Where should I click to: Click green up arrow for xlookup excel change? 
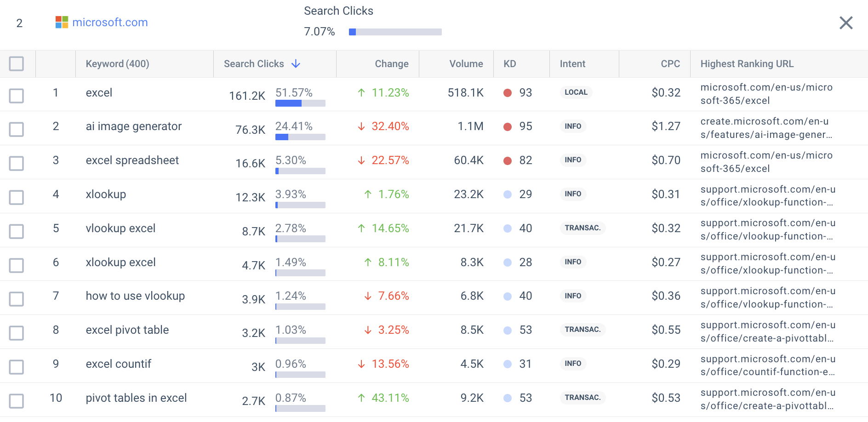[x=368, y=262]
